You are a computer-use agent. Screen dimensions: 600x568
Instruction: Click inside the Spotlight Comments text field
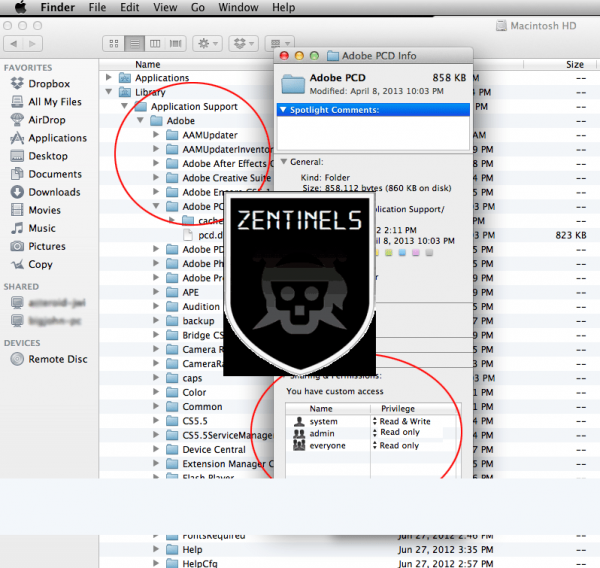click(x=373, y=133)
